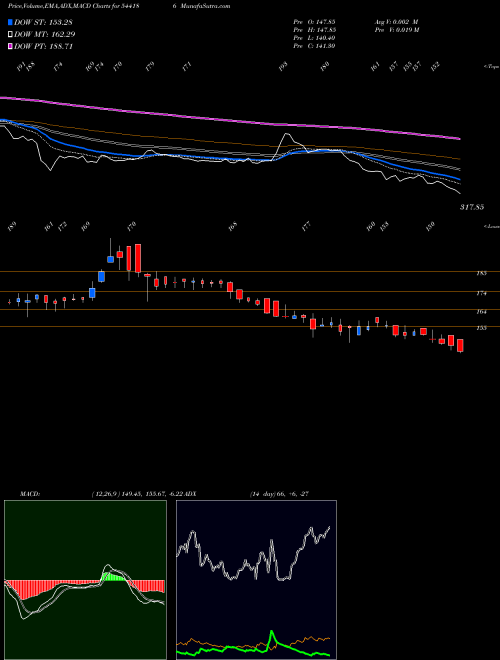
Task: Click the 164 price level label
Action: (481, 311)
